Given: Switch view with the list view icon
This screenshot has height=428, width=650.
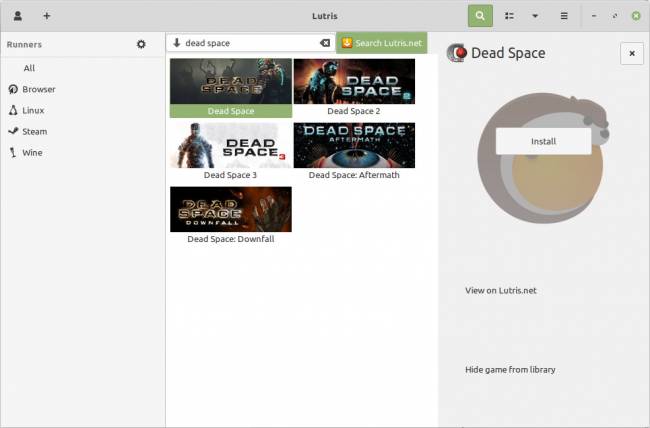Looking at the screenshot, I should tap(509, 16).
